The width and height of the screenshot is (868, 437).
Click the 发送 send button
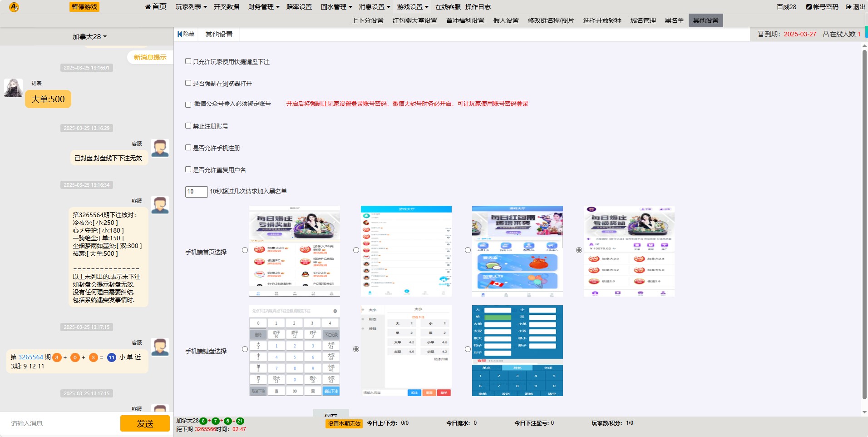[x=145, y=423]
